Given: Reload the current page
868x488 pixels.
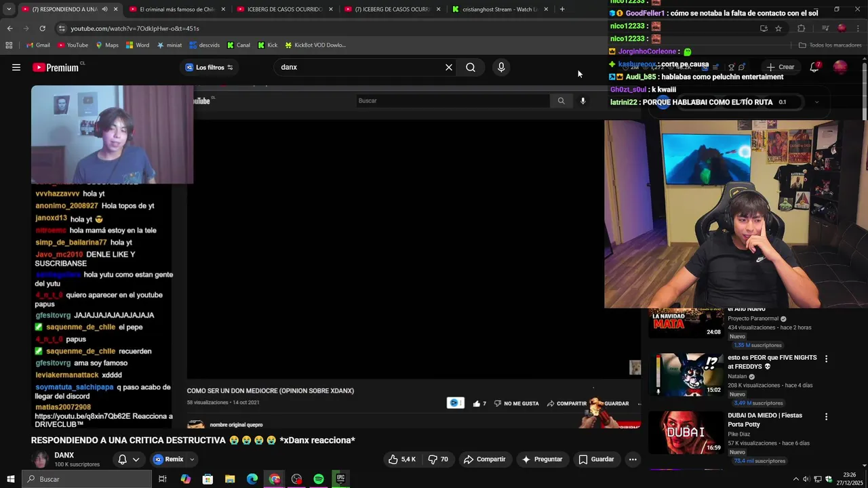Looking at the screenshot, I should [42, 28].
